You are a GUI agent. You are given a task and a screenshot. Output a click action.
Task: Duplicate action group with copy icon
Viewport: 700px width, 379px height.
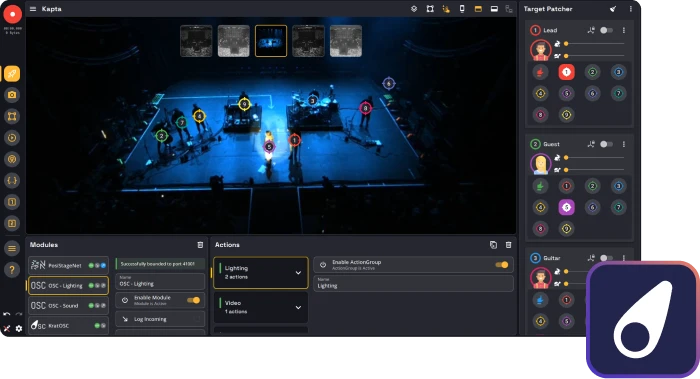493,245
